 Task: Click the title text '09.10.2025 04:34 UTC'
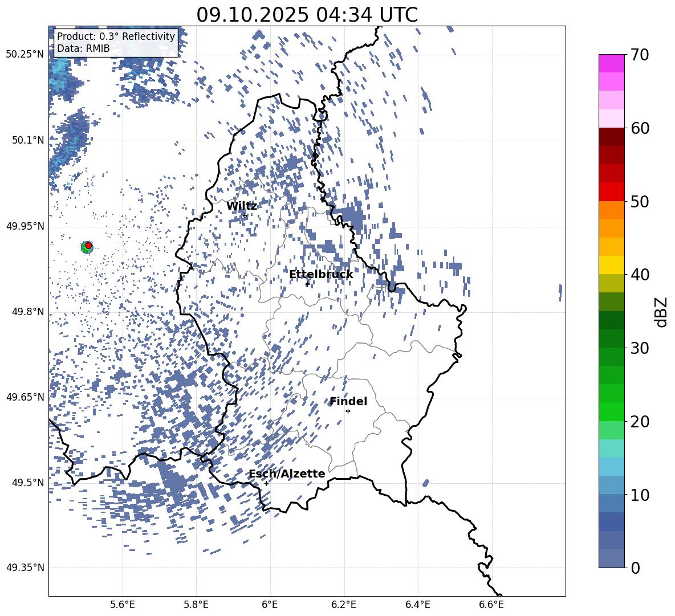pos(307,15)
